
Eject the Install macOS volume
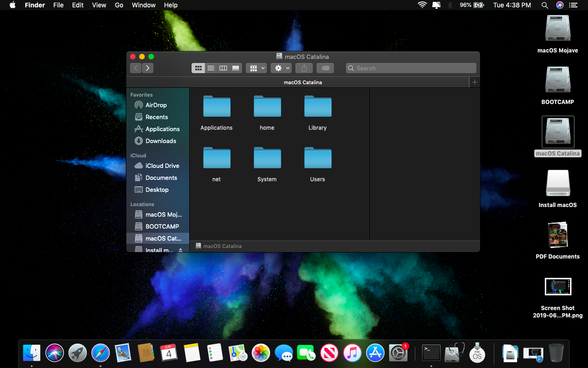181,250
